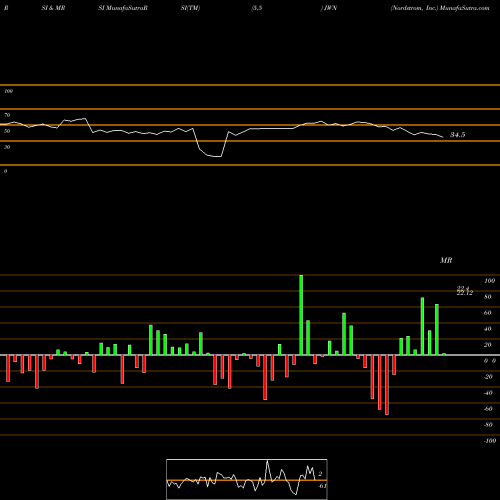Image resolution: width=500 pixels, height=500 pixels.
Task: Click the '(5,5' parameter text in header
Action: point(257,8)
